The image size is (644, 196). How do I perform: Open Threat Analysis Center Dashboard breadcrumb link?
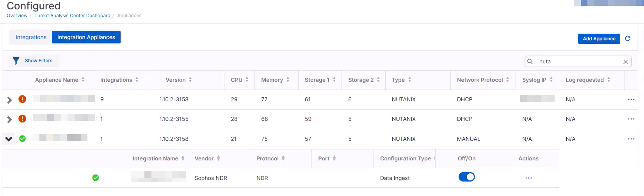pyautogui.click(x=72, y=16)
